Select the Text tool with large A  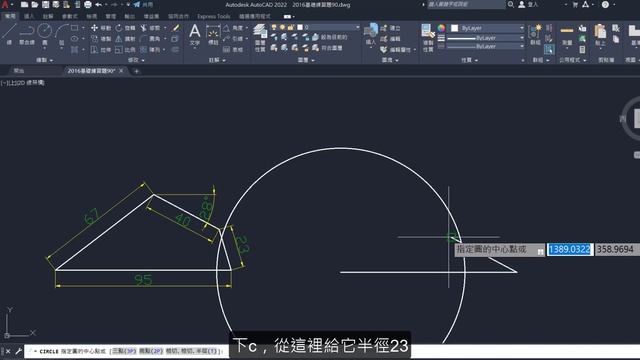click(195, 34)
